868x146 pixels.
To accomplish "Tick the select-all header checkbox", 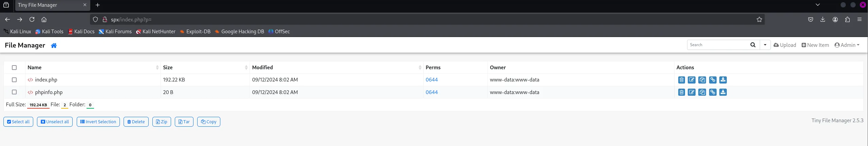I will point(14,68).
